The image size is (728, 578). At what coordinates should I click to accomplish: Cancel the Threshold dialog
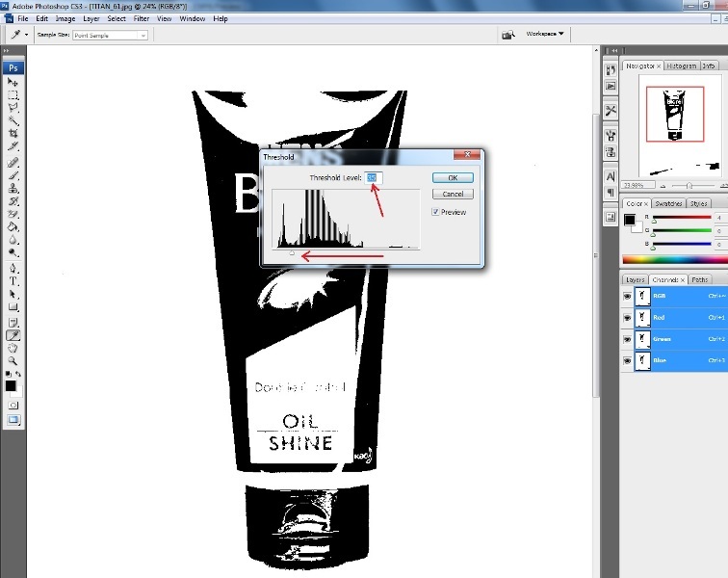tap(452, 194)
